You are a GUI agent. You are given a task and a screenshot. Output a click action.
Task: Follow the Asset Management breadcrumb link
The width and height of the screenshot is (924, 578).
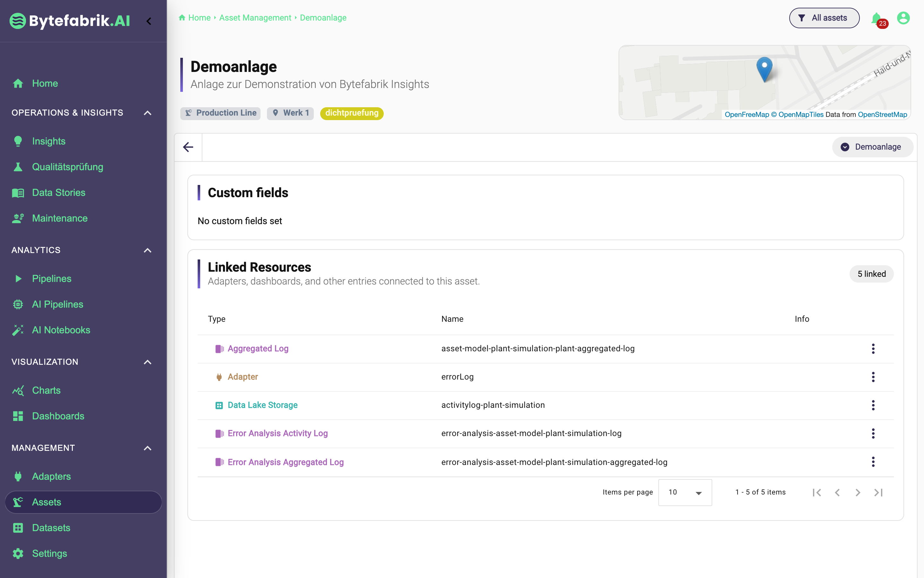pos(255,18)
